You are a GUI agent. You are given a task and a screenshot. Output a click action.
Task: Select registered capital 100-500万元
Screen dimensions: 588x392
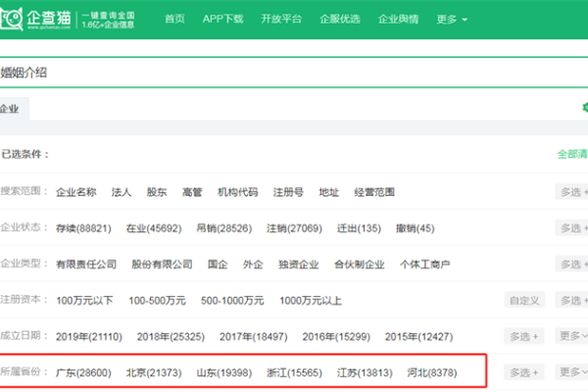tap(157, 301)
